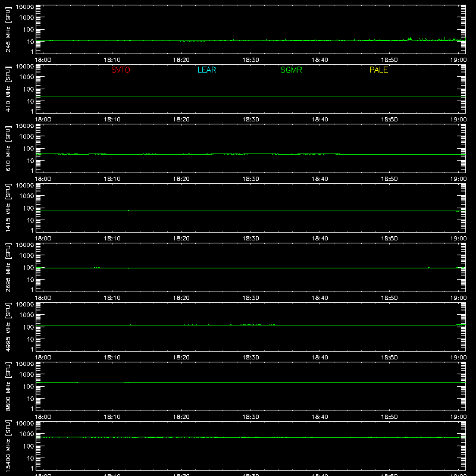Click the 10000 tick on the 245 MHz axis

(25, 7)
